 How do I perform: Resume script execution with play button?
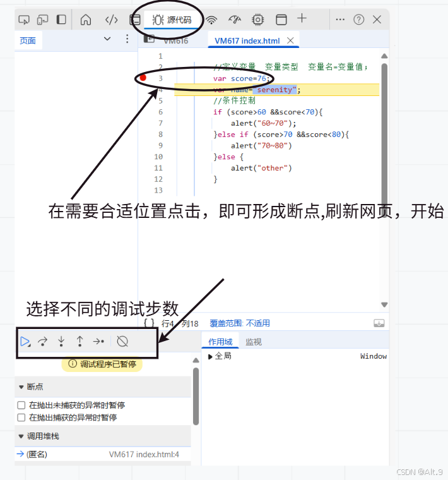pos(25,341)
